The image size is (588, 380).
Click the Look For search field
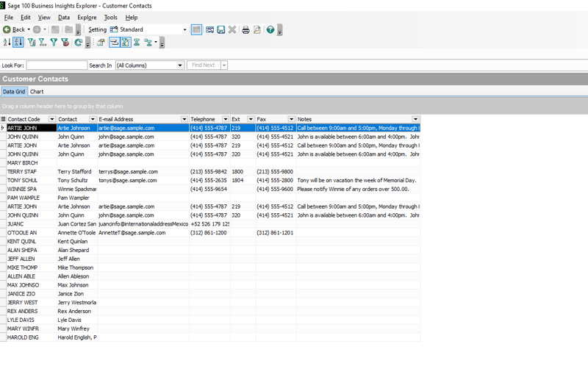[x=57, y=65]
